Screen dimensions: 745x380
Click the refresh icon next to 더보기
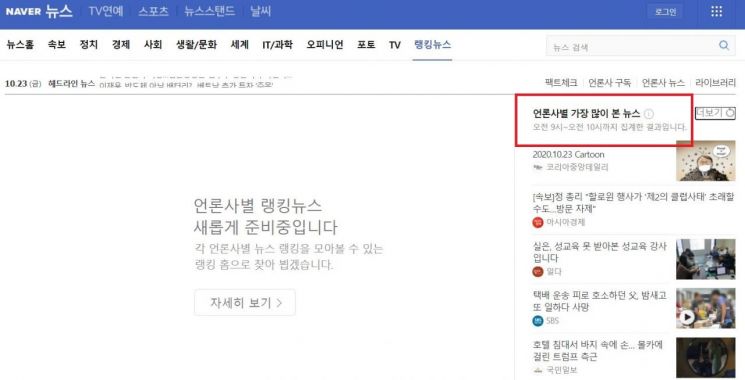pyautogui.click(x=730, y=113)
